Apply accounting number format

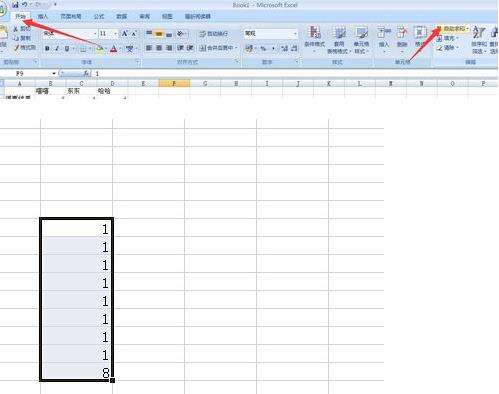pos(249,49)
